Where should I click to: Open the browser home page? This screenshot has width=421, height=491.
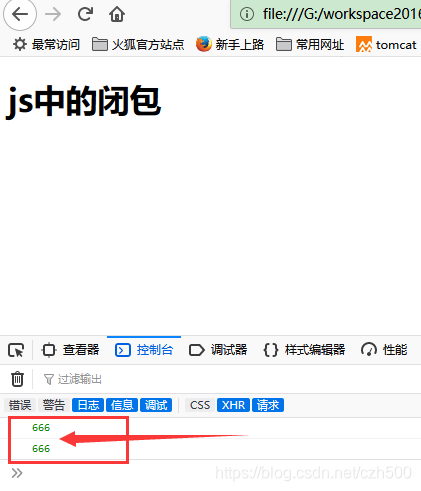pos(117,14)
